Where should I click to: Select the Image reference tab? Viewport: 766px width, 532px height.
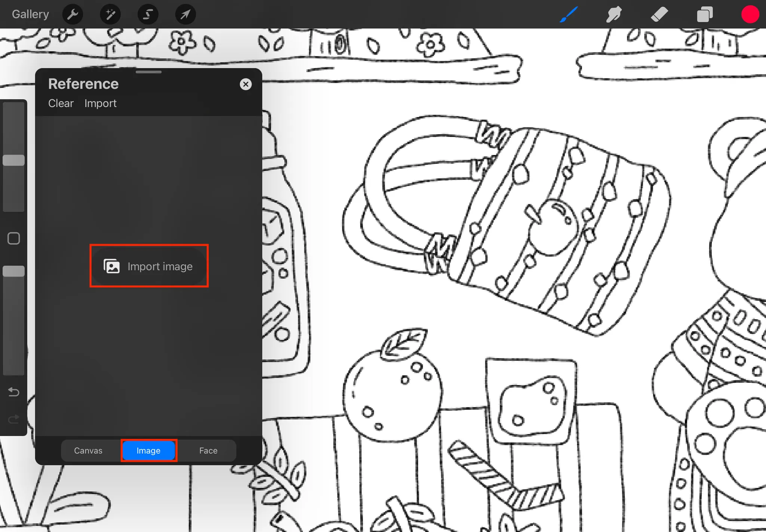148,450
